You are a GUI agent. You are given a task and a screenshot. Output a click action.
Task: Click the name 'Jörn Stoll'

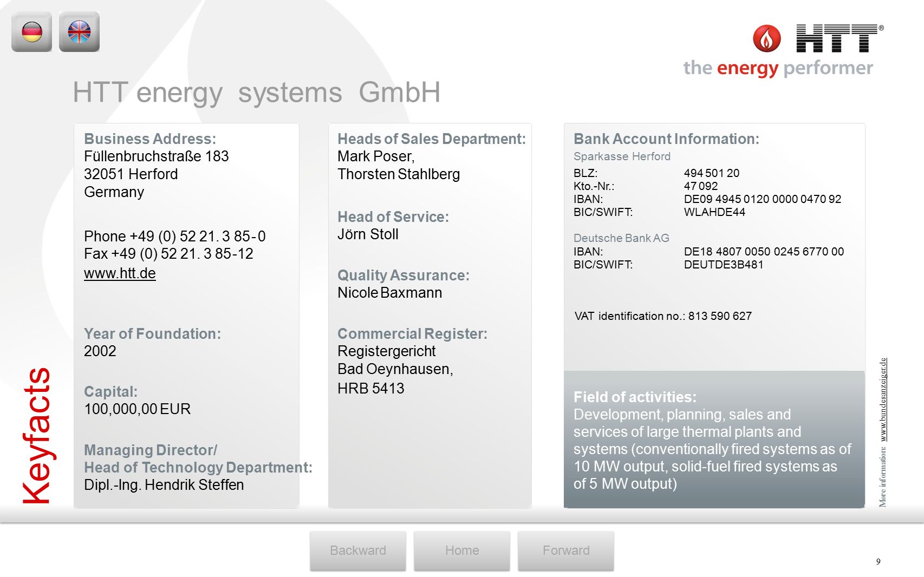tap(368, 234)
